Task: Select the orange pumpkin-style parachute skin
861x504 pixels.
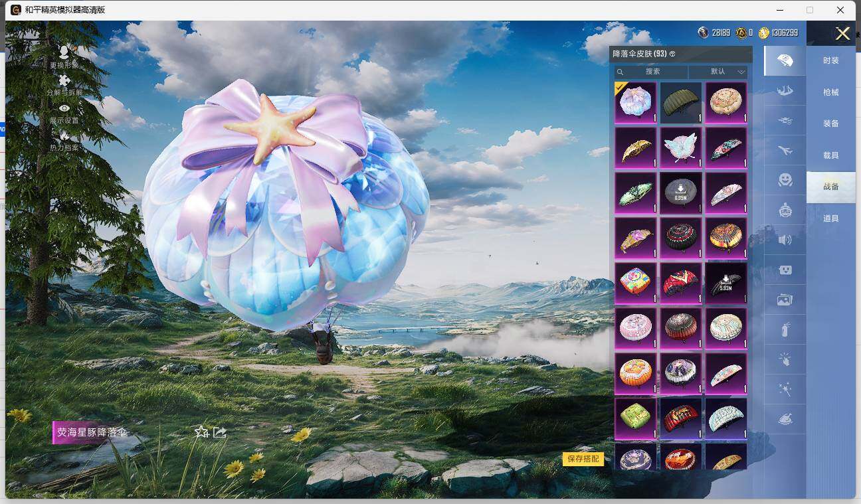Action: [x=636, y=374]
